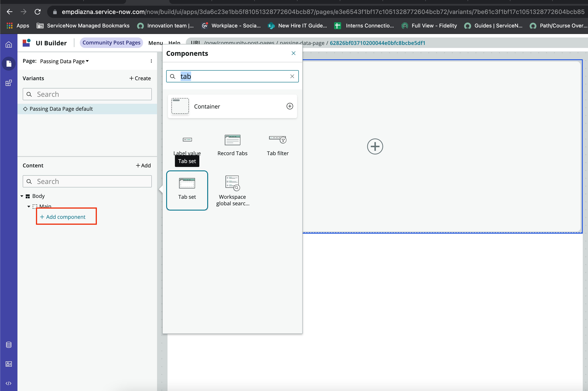Clear the 'tab' search in the Components panel
The height and width of the screenshot is (391, 588).
coord(292,76)
